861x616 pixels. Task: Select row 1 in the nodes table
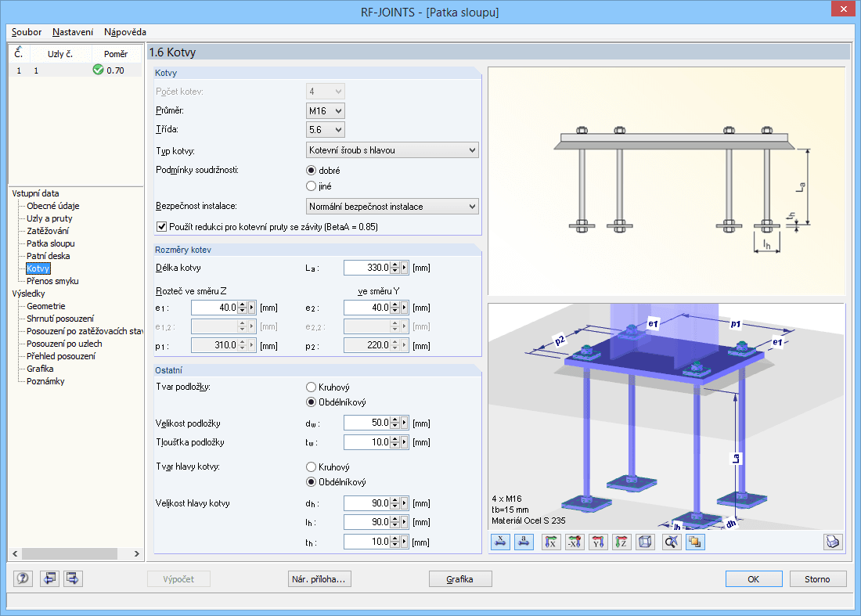pos(75,70)
